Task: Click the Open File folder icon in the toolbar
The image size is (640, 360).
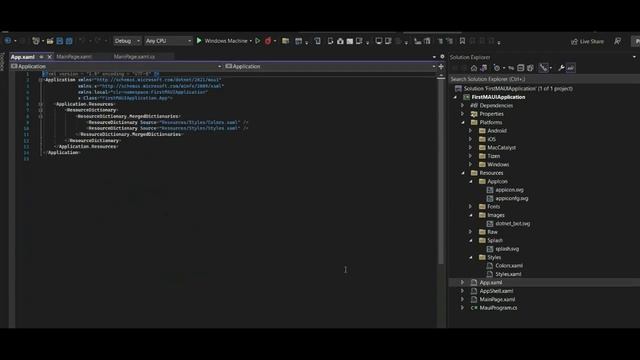Action: point(50,41)
